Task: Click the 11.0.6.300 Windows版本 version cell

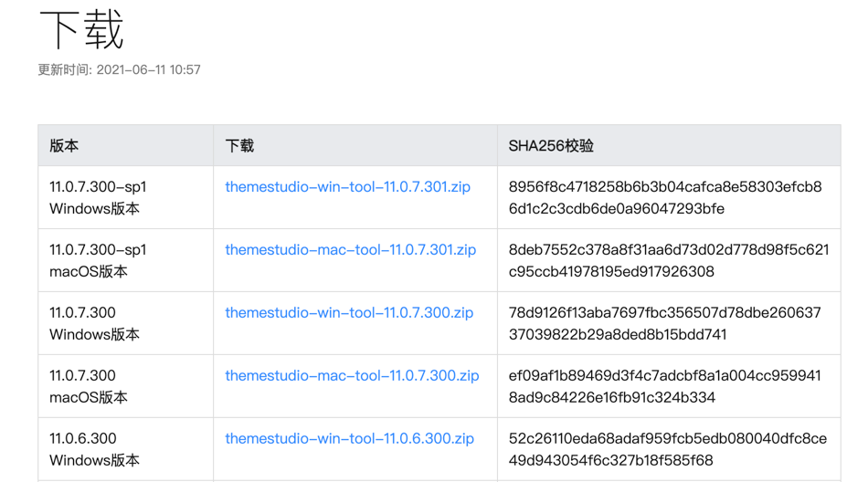Action: point(94,449)
